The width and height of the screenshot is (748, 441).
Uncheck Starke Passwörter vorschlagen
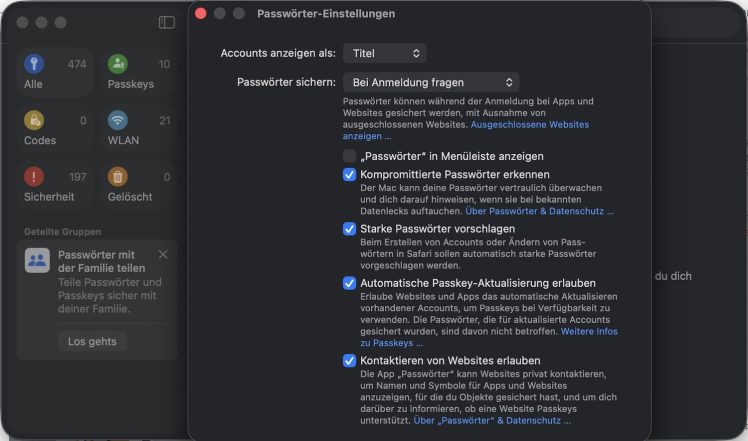coord(349,229)
